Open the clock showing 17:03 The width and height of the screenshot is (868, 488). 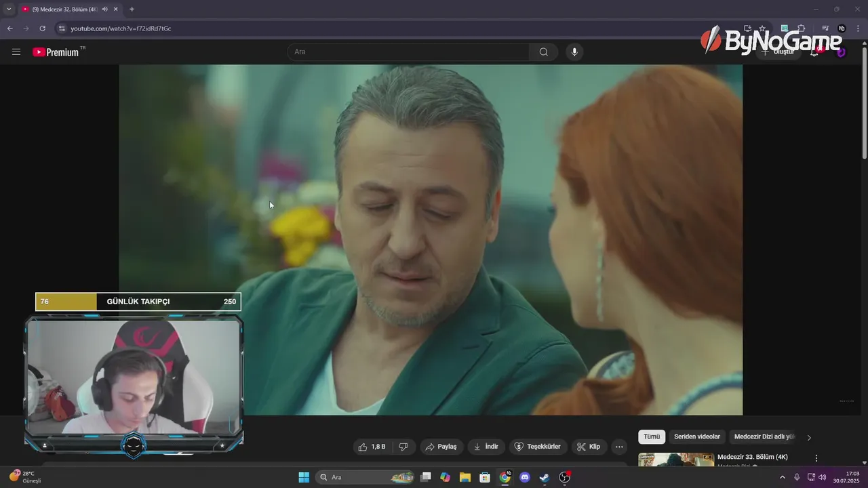[846, 477]
